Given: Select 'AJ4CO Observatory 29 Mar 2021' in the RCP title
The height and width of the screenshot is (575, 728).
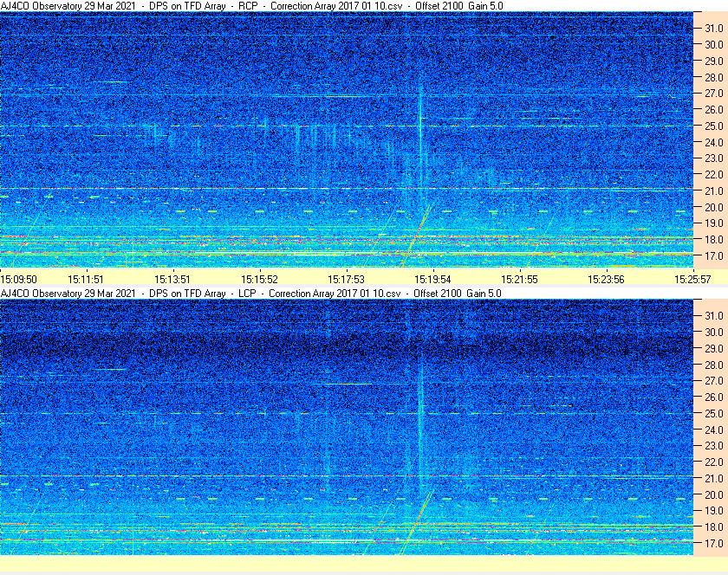Looking at the screenshot, I should [x=68, y=6].
